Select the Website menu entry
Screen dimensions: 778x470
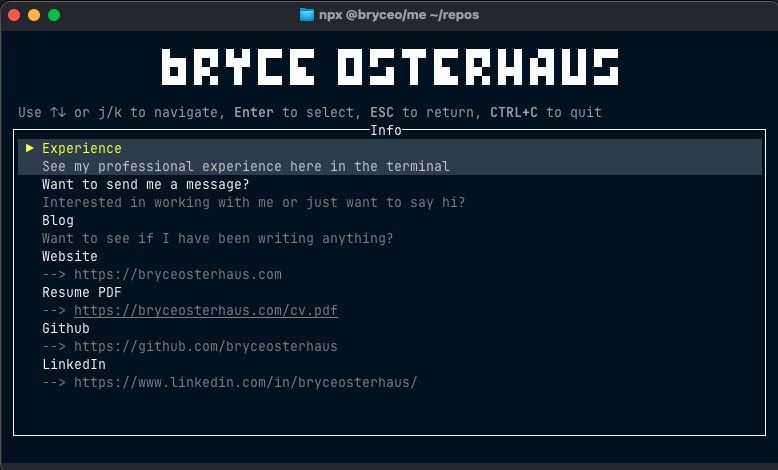(x=70, y=257)
